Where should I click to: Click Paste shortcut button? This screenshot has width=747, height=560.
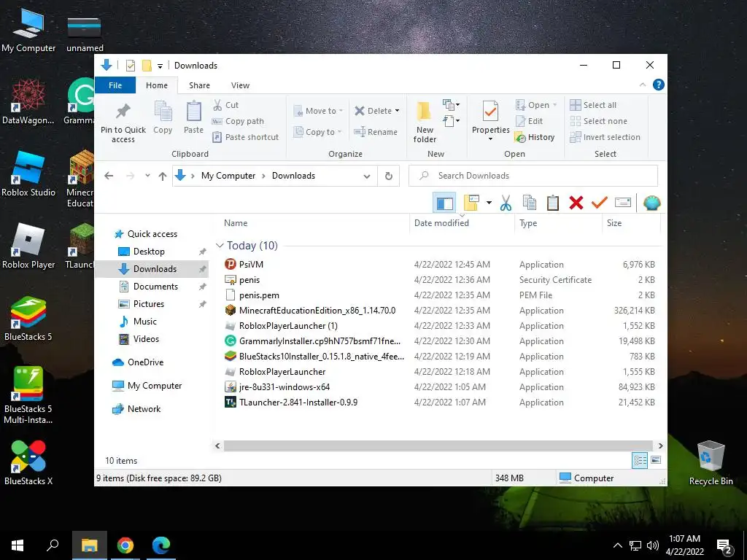click(245, 137)
